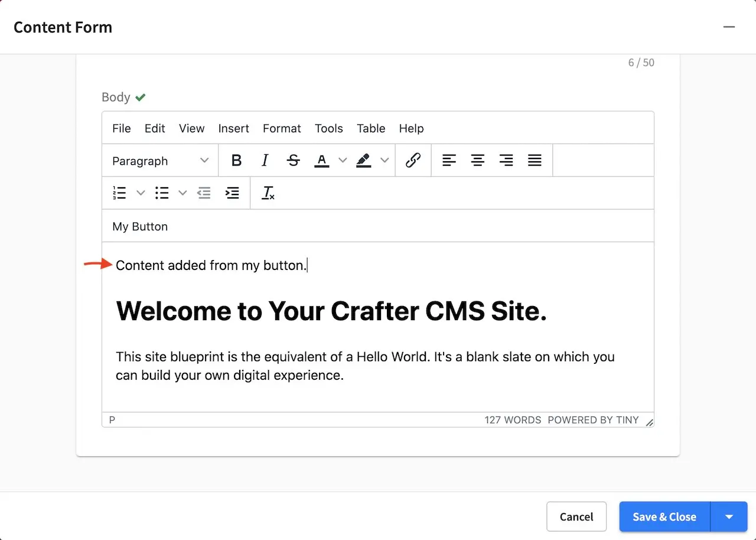Click the Cancel button
This screenshot has height=540, width=756.
576,517
